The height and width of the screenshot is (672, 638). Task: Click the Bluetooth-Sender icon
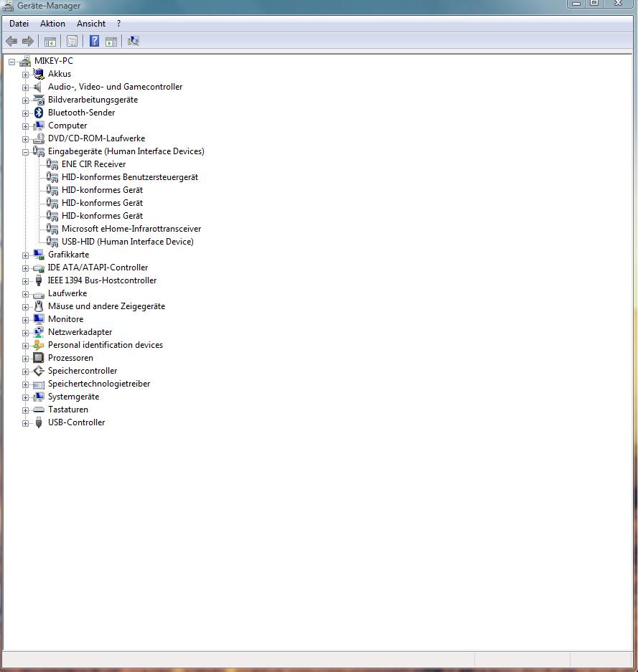click(x=39, y=113)
